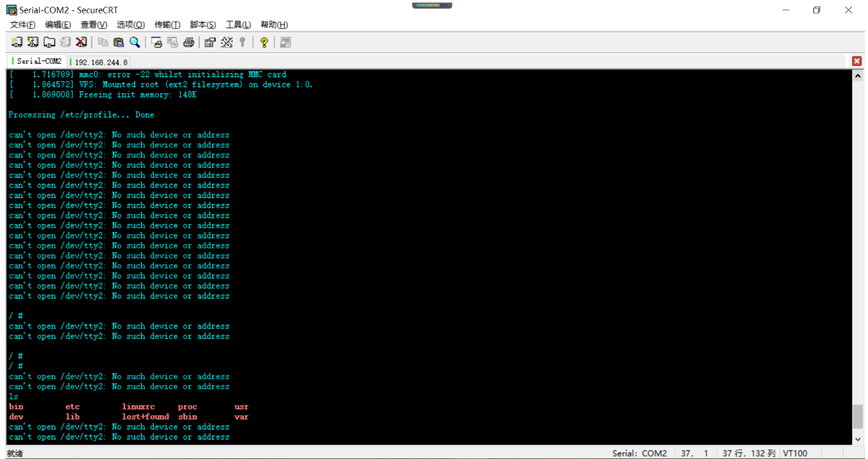Viewport: 868px width, 459px height.
Task: Click the '37 行, 132 列' status entry
Action: (x=748, y=453)
